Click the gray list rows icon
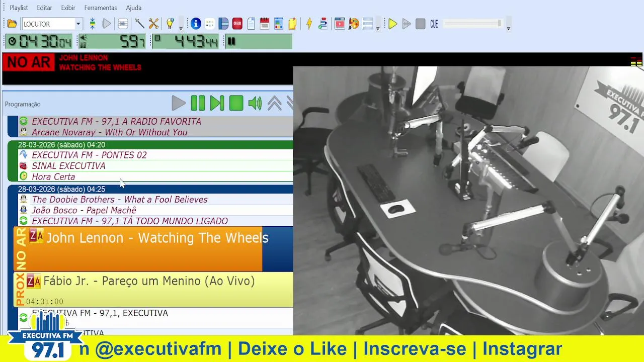The height and width of the screenshot is (362, 644). 368,24
